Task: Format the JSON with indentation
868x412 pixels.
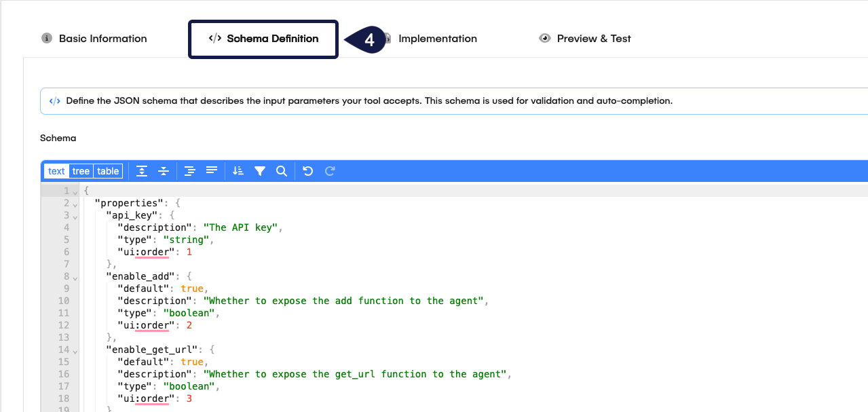Action: [x=189, y=170]
